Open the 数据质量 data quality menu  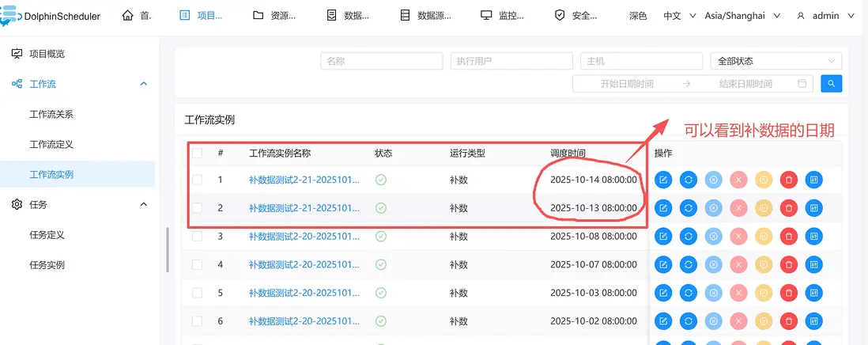(348, 16)
